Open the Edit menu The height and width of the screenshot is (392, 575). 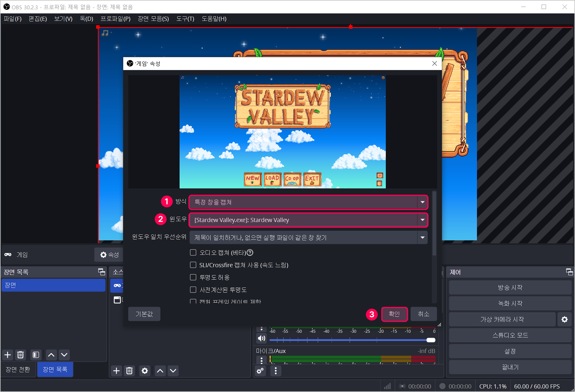[38, 19]
